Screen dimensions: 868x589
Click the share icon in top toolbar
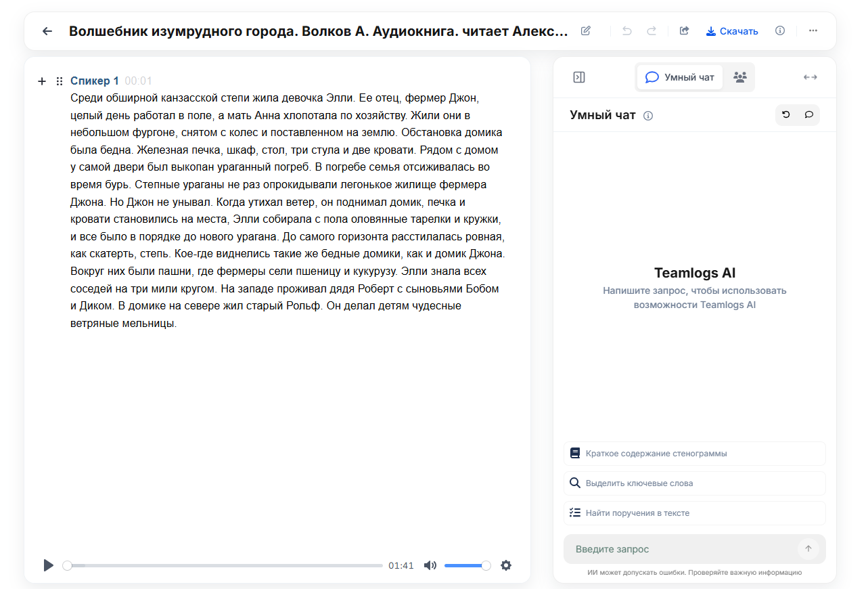[684, 30]
